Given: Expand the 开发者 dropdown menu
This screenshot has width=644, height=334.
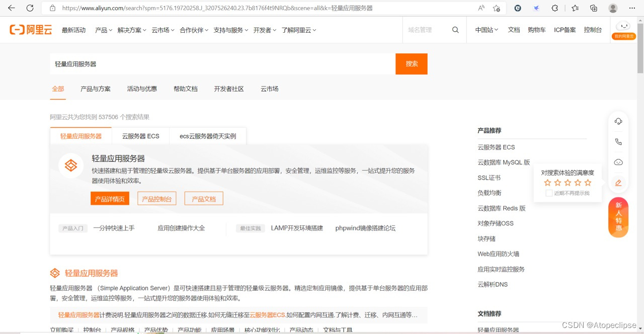Looking at the screenshot, I should 265,30.
